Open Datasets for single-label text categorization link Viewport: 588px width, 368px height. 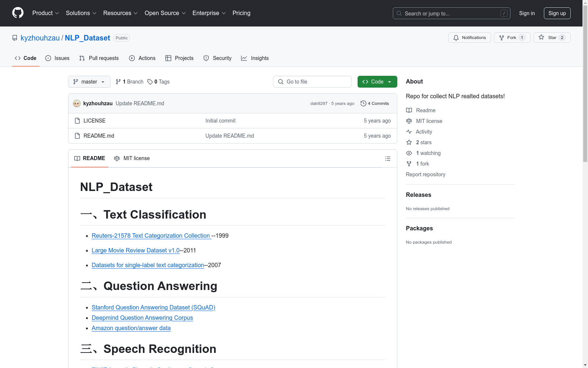tap(148, 265)
